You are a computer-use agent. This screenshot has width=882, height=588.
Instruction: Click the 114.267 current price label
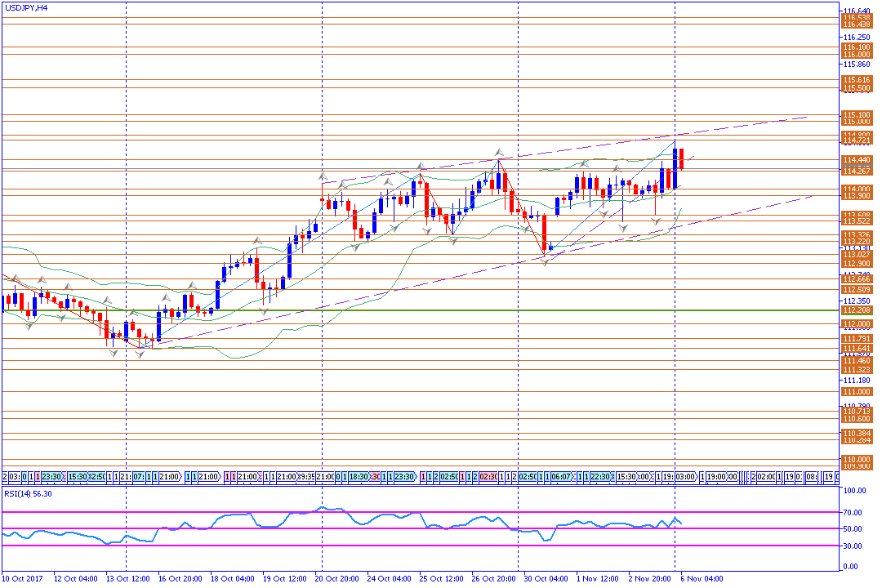(x=855, y=171)
